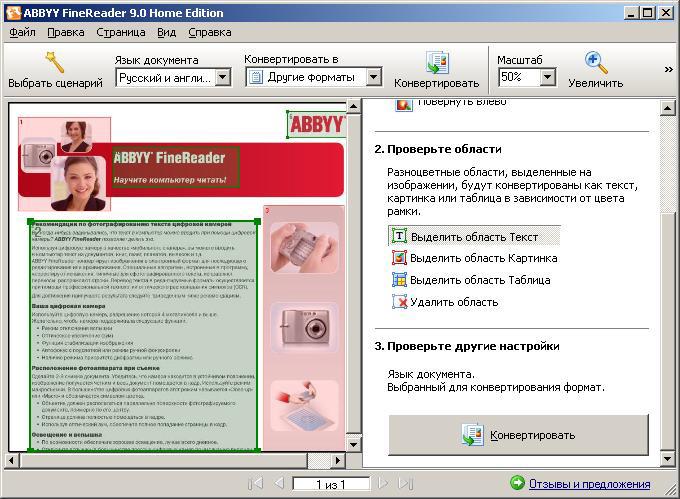The height and width of the screenshot is (499, 680).
Task: Go to the first page
Action: (x=255, y=483)
